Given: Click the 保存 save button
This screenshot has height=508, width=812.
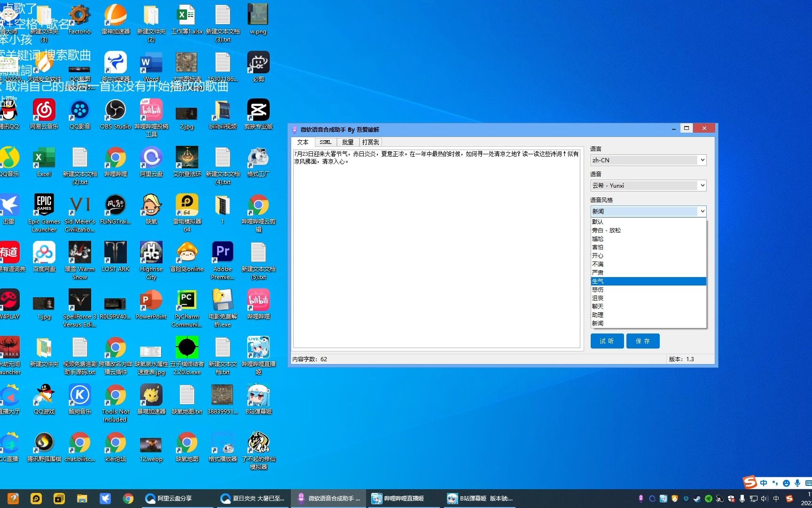Looking at the screenshot, I should [643, 341].
